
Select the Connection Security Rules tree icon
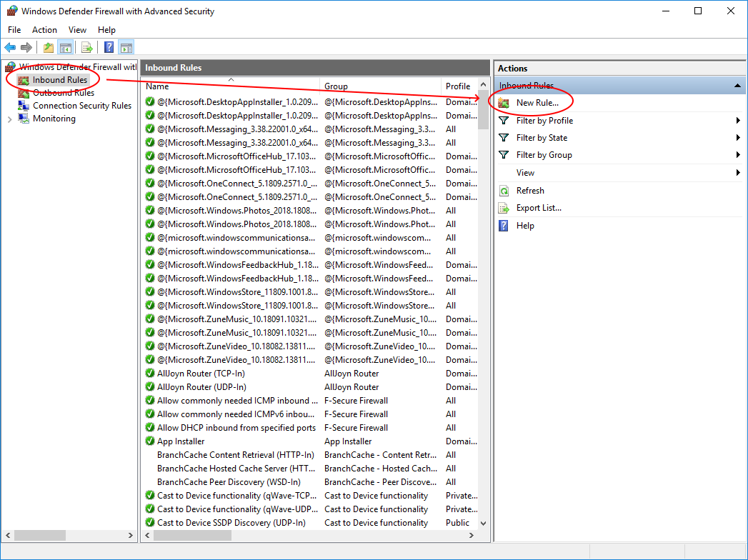pyautogui.click(x=24, y=106)
